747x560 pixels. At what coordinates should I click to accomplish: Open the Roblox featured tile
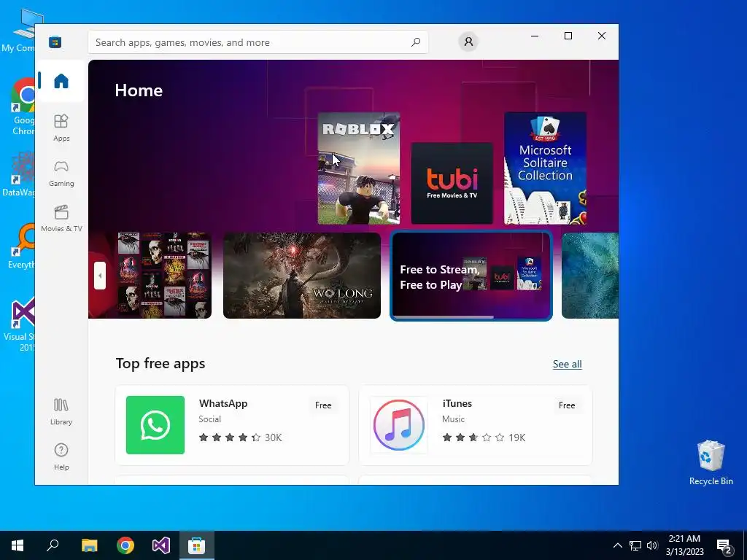[359, 168]
